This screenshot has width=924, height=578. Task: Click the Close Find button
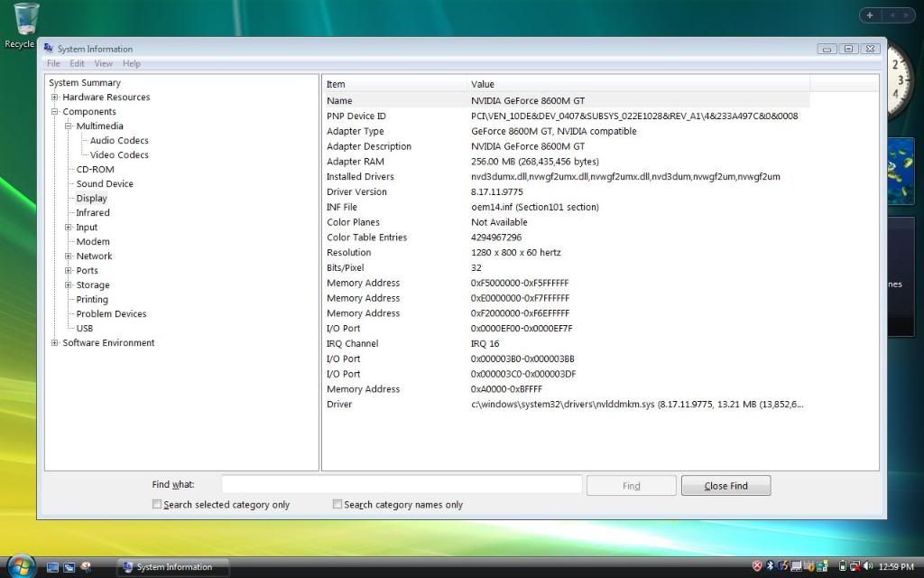[x=725, y=486]
